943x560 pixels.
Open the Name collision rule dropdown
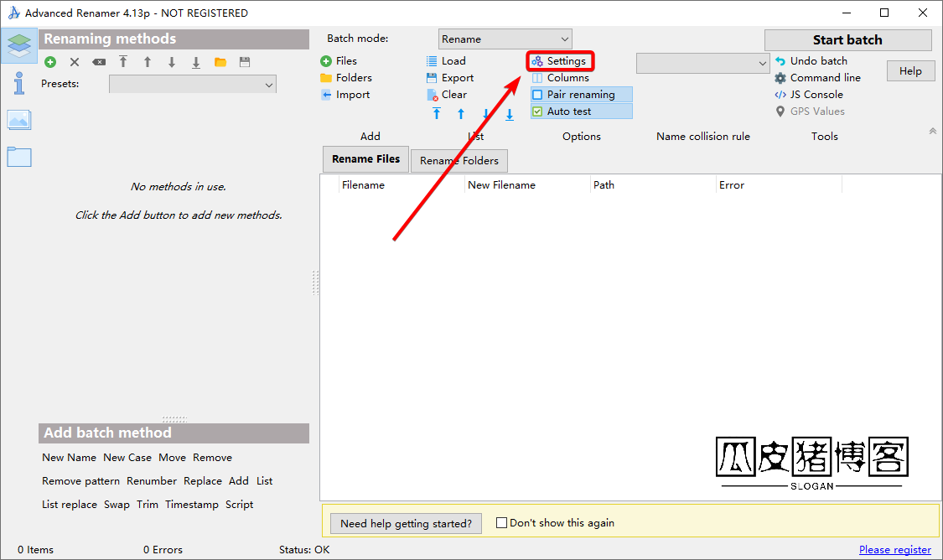tap(703, 63)
